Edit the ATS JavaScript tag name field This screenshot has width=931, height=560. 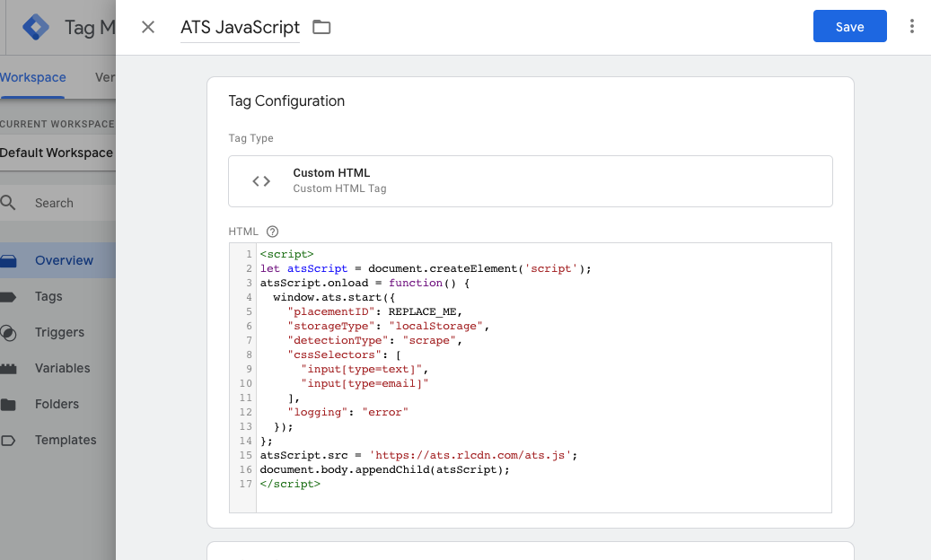(240, 27)
